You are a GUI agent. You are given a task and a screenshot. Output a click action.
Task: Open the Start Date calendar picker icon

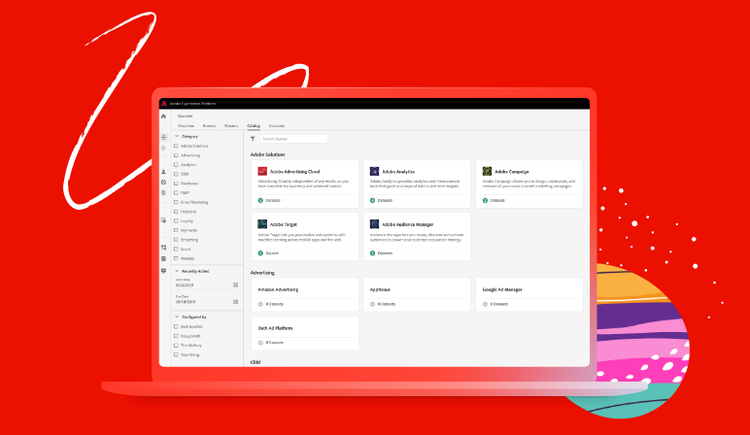236,285
